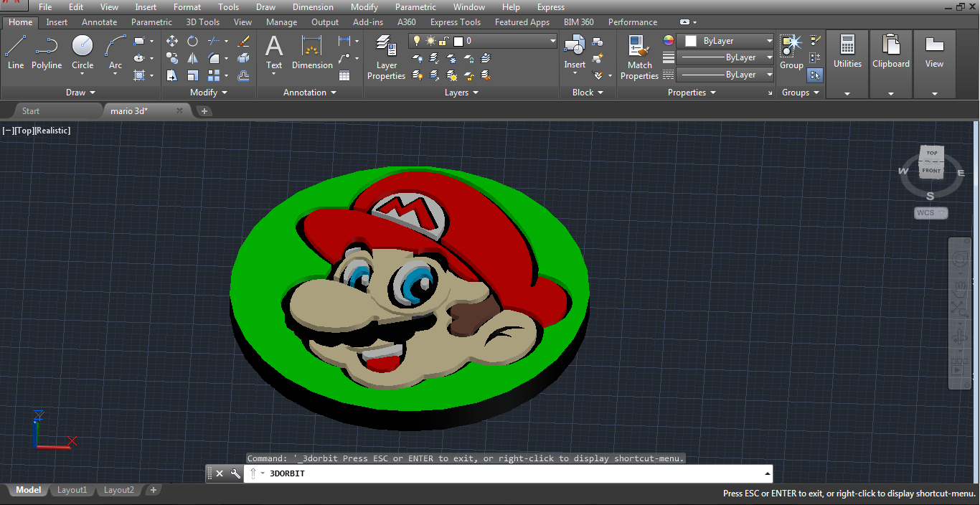This screenshot has height=505, width=980.
Task: Pick a color from the color wheel icon
Action: (x=668, y=40)
